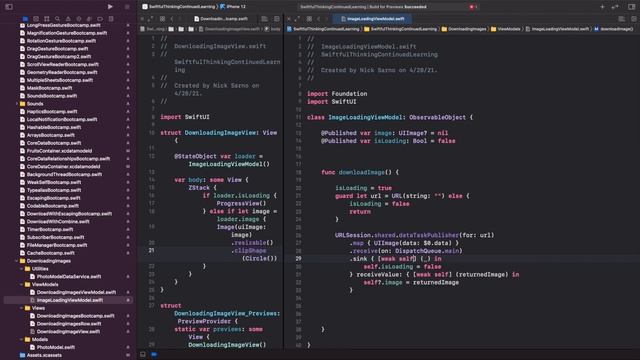The image size is (640, 360).
Task: Open the Find navigator magnifier icon
Action: [58, 19]
